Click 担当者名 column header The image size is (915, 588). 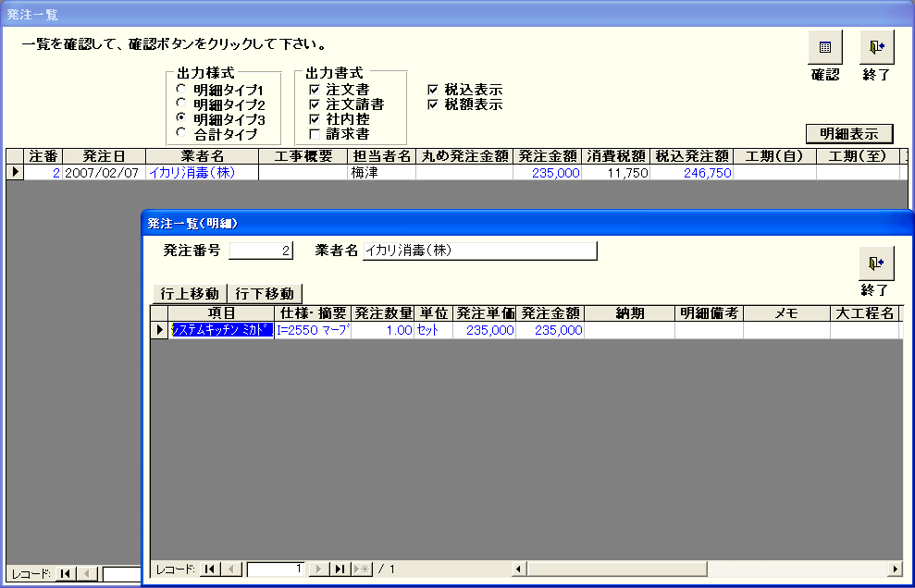tap(382, 156)
